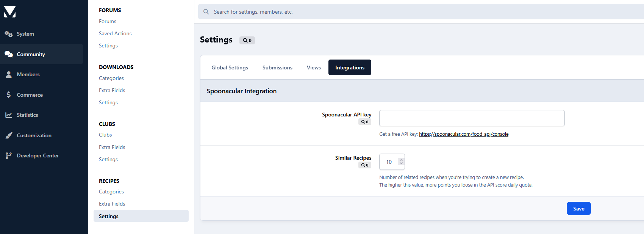Open the Developer Center branch icon
Viewport: 644px width, 234px height.
point(9,155)
